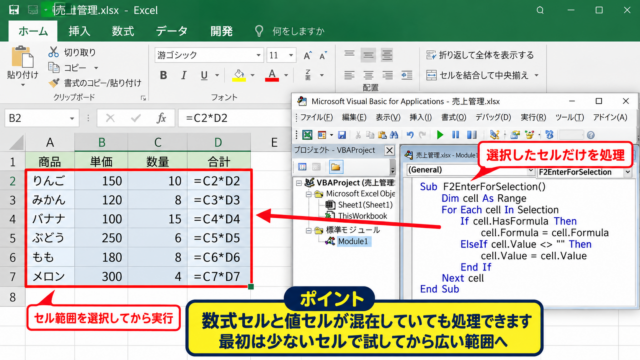
Task: Switch to the ホーム ribbon tab
Action: coord(33,31)
